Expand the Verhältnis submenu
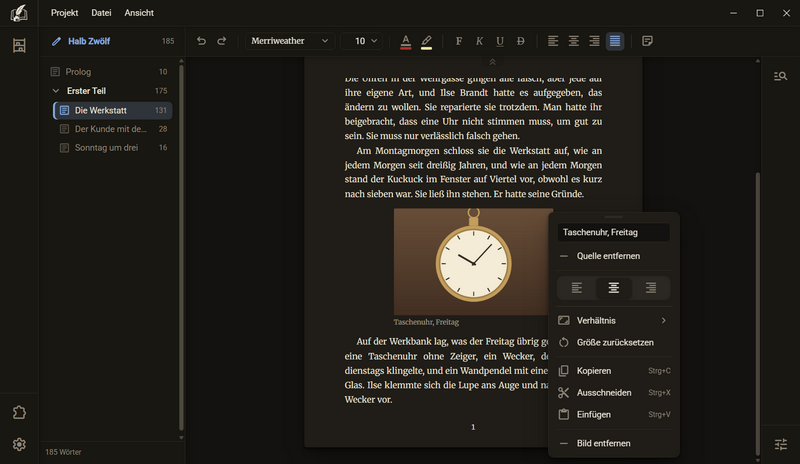 click(x=614, y=321)
